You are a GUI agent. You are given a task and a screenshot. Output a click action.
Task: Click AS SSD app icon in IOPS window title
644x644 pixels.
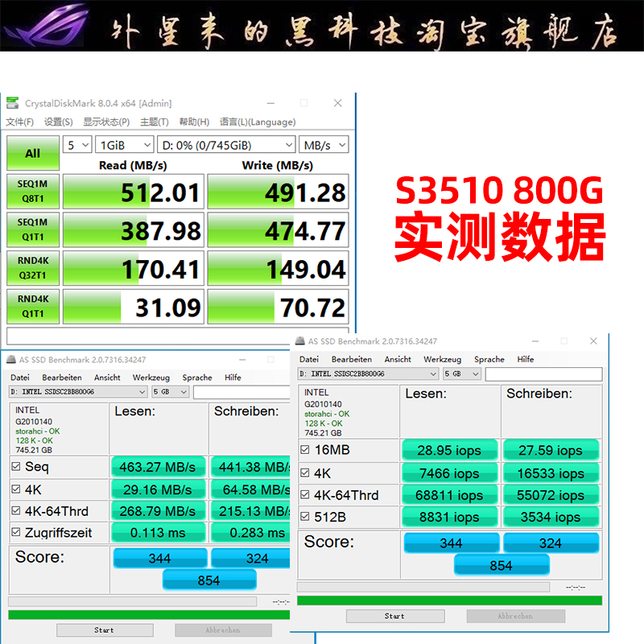tap(300, 341)
